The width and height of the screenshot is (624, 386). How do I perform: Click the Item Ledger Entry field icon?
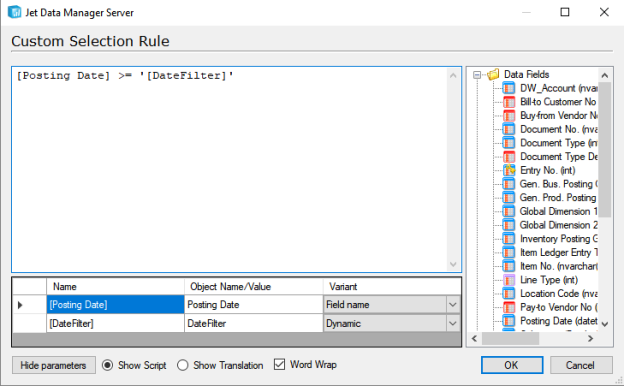pyautogui.click(x=508, y=252)
